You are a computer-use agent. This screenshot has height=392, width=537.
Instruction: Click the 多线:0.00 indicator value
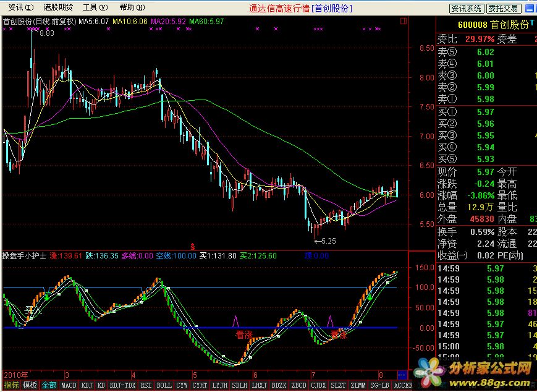pyautogui.click(x=137, y=256)
